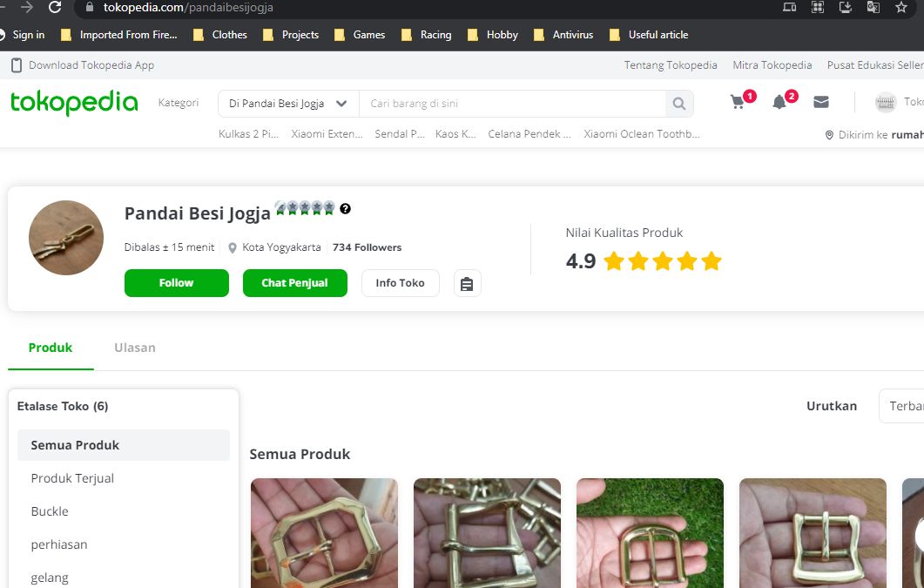Open the Games bookmark folder
The image size is (924, 588).
(x=360, y=35)
